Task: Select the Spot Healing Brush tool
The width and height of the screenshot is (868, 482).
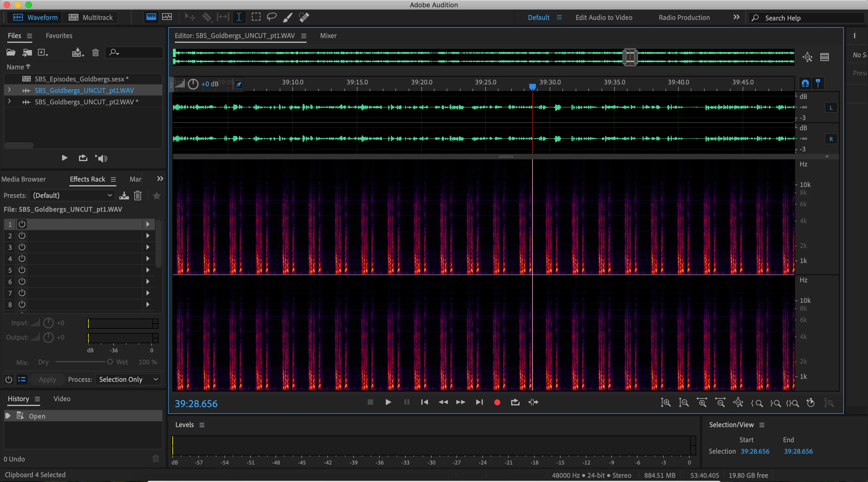Action: click(304, 17)
